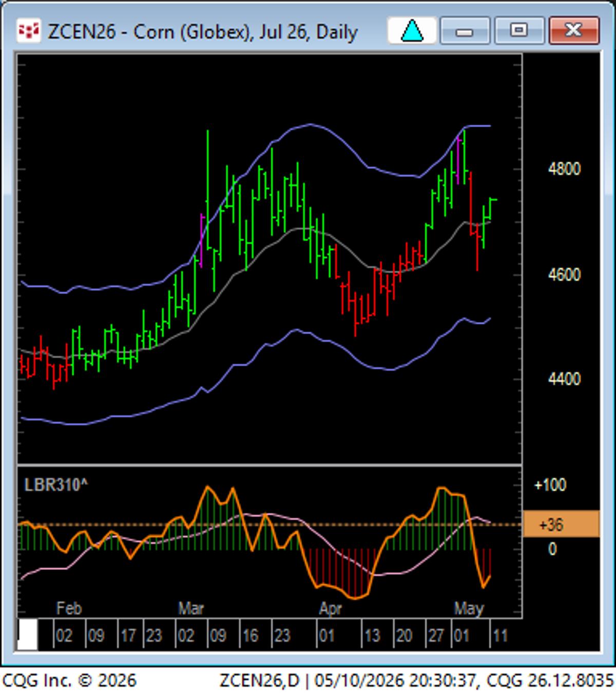
Task: Maximize the ZCEN26 chart window
Action: 518,31
